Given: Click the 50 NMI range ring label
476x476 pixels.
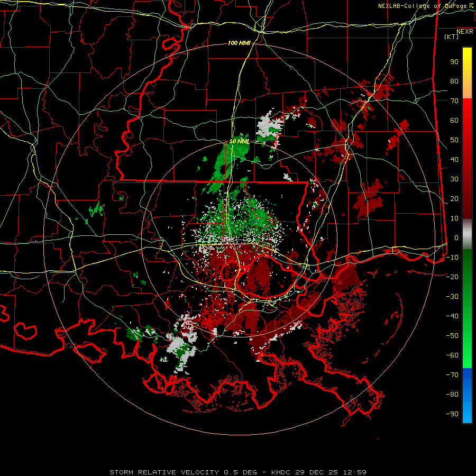Looking at the screenshot, I should click(239, 141).
